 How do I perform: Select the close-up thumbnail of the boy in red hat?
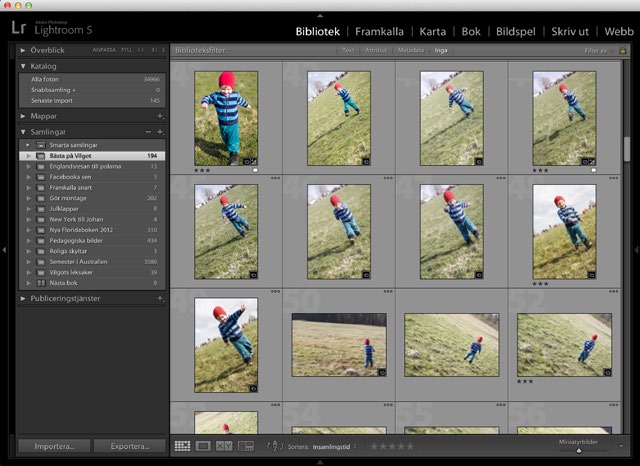226,118
